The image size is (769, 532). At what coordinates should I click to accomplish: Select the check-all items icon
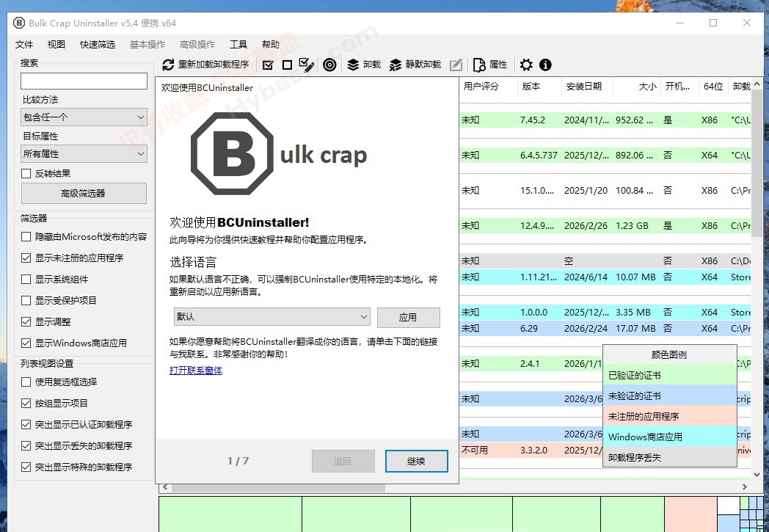269,65
